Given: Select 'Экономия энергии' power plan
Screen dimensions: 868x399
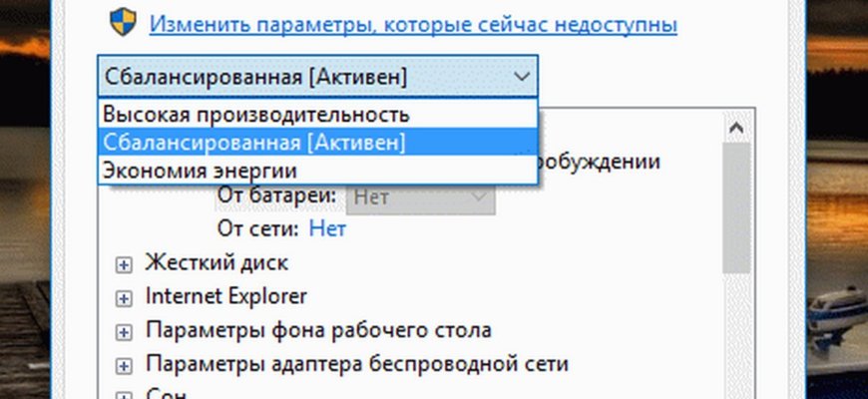Looking at the screenshot, I should point(317,170).
